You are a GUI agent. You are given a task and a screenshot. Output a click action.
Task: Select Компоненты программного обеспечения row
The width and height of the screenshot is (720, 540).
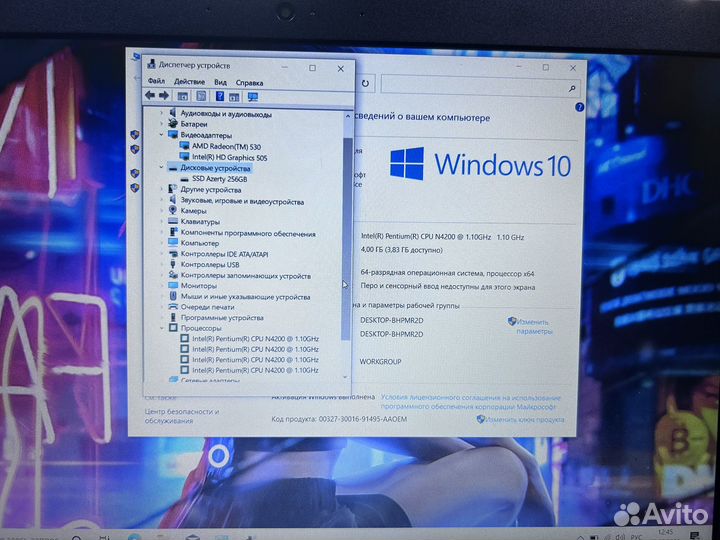click(248, 233)
